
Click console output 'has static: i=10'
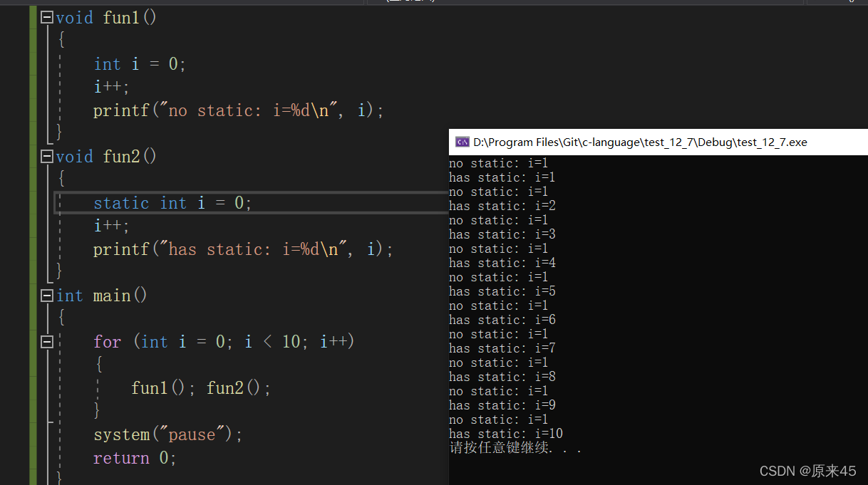pyautogui.click(x=506, y=434)
